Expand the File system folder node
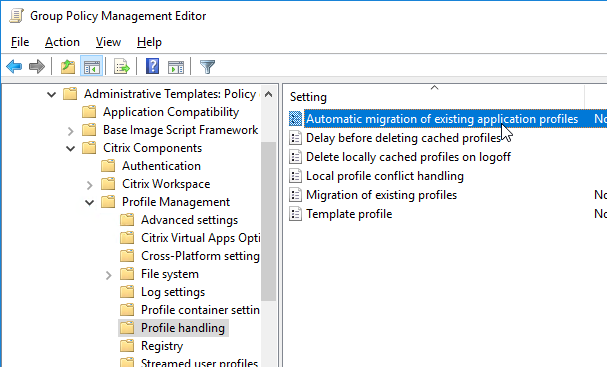Viewport: 607px width, 367px height. (x=109, y=275)
